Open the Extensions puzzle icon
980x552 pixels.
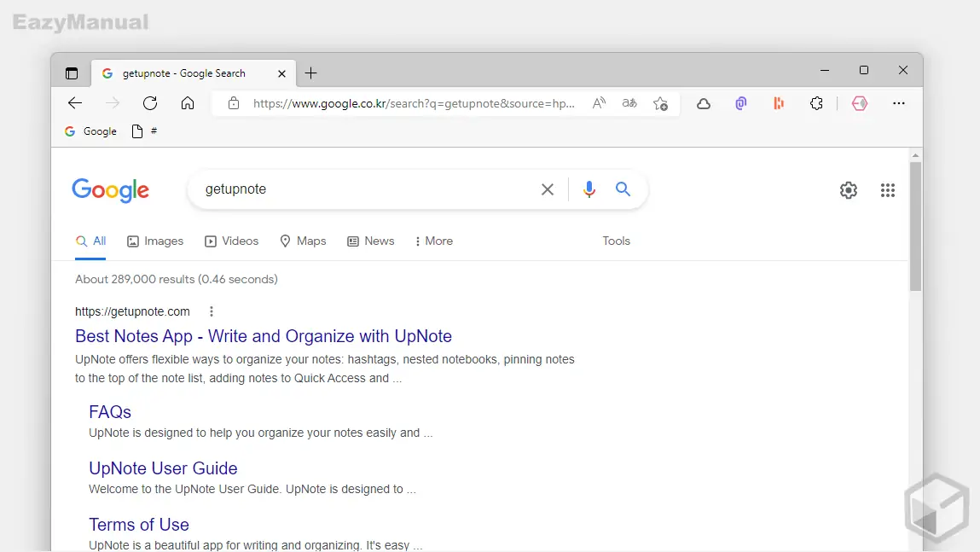coord(816,104)
